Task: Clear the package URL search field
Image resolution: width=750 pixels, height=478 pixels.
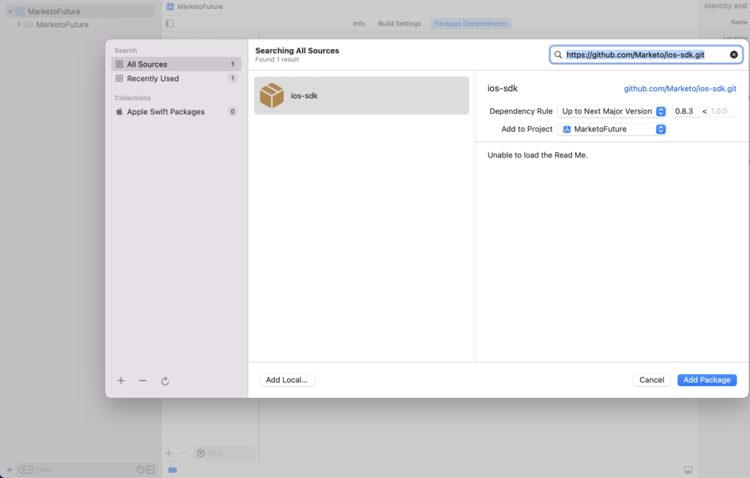Action: tap(733, 55)
